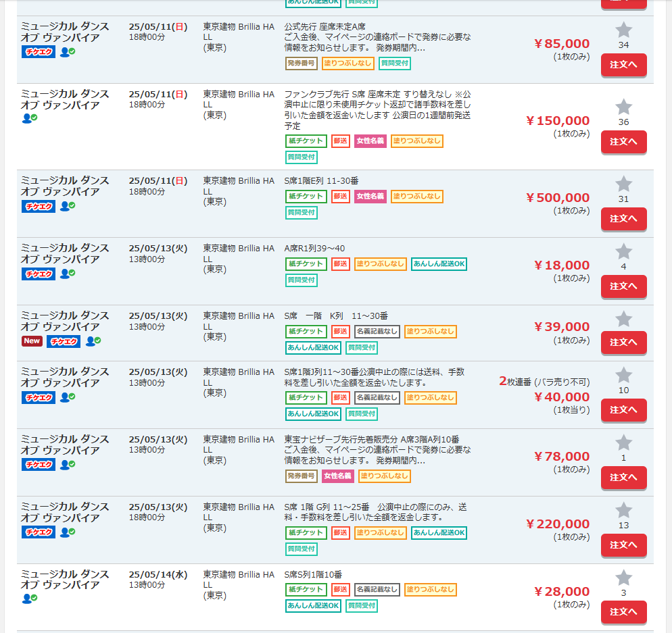This screenshot has width=672, height=633.
Task: Open the ¥85,000 listing title link
Action: click(x=65, y=32)
